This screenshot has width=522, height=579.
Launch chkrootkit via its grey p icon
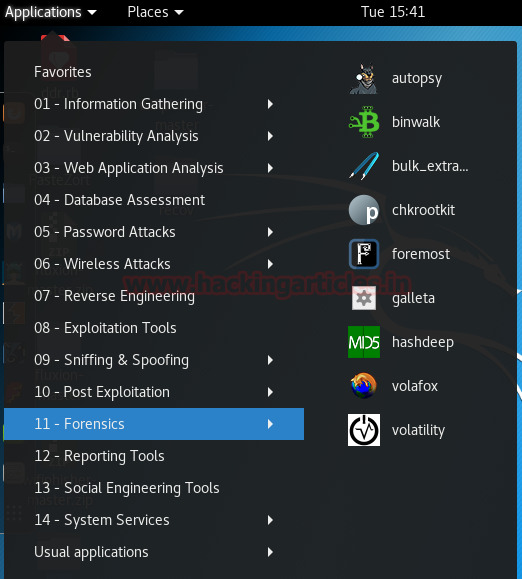tap(364, 210)
